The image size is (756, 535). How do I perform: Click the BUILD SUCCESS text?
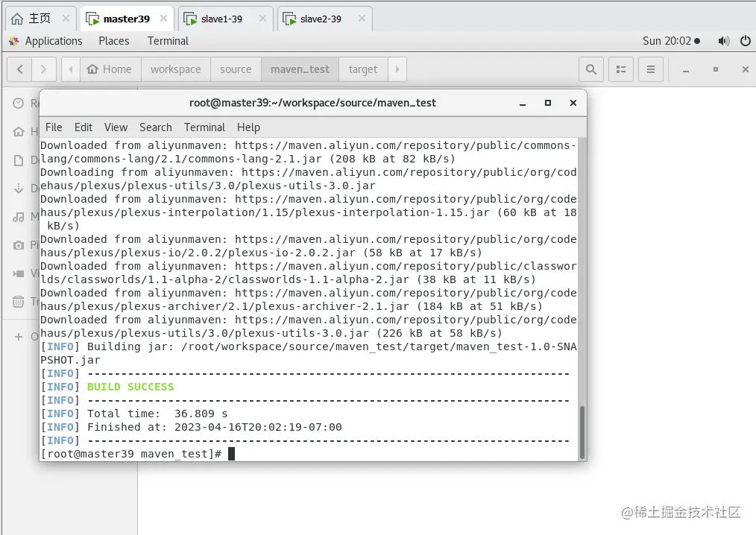130,387
